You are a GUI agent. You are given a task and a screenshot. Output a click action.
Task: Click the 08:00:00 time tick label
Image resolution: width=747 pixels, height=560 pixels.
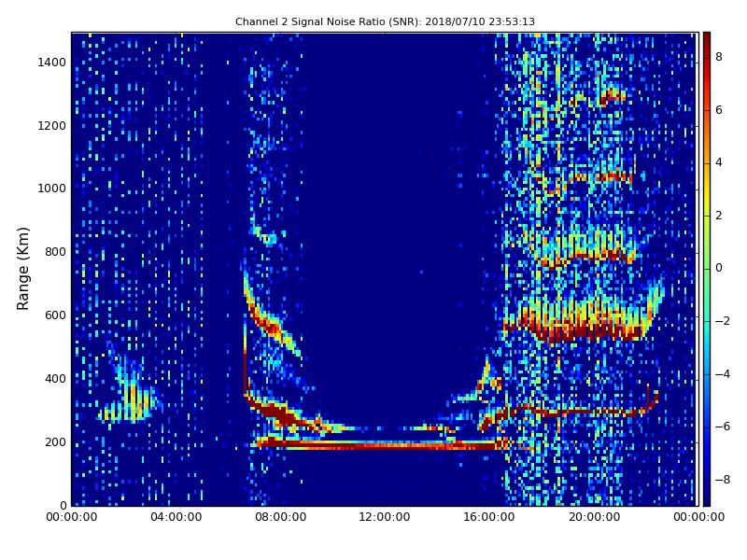pyautogui.click(x=281, y=517)
